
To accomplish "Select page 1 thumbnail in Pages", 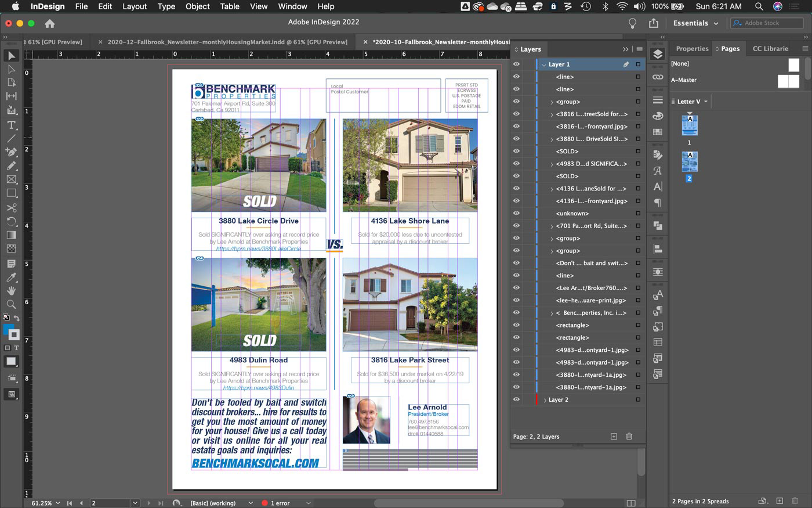I will (690, 125).
